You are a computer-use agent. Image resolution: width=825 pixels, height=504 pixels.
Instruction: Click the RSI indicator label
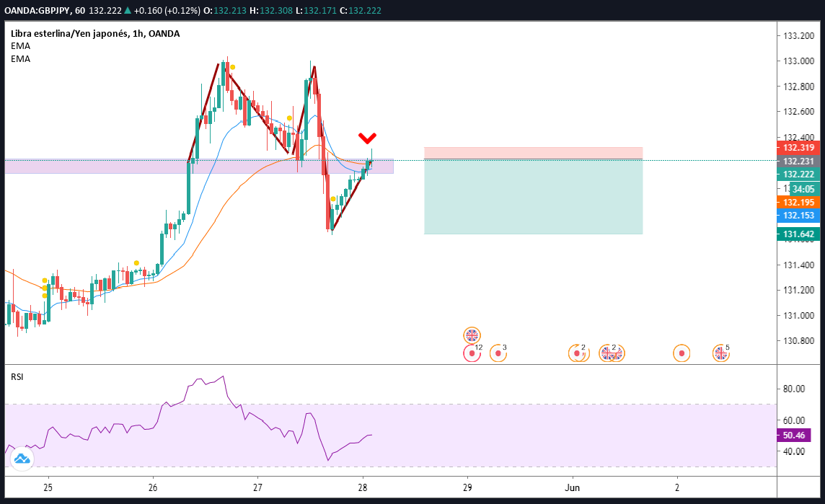click(17, 376)
